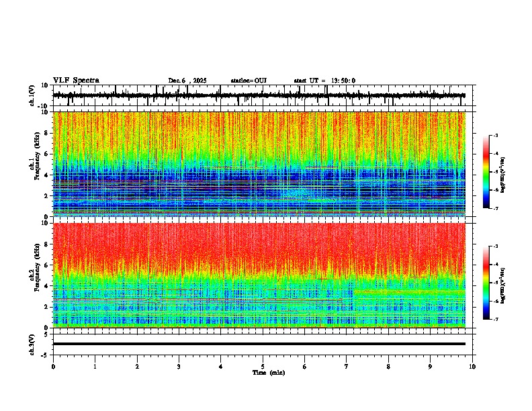Click the -7 label on ch.2 colorbar

495,319
